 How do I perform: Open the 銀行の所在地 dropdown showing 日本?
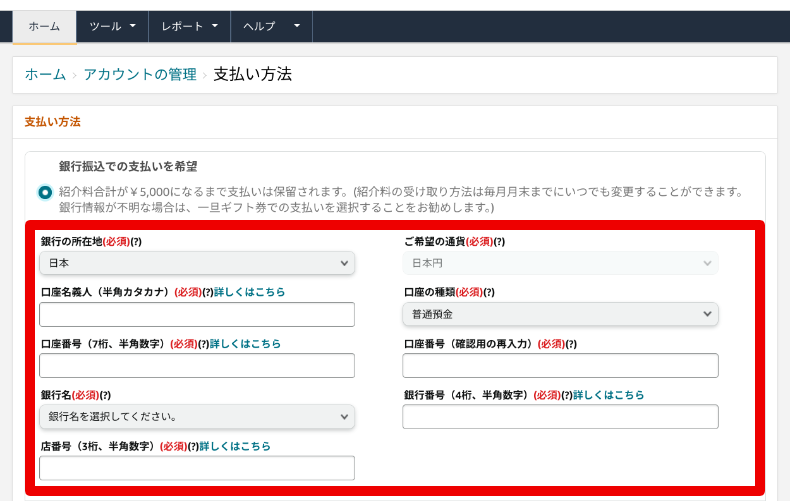click(x=197, y=263)
